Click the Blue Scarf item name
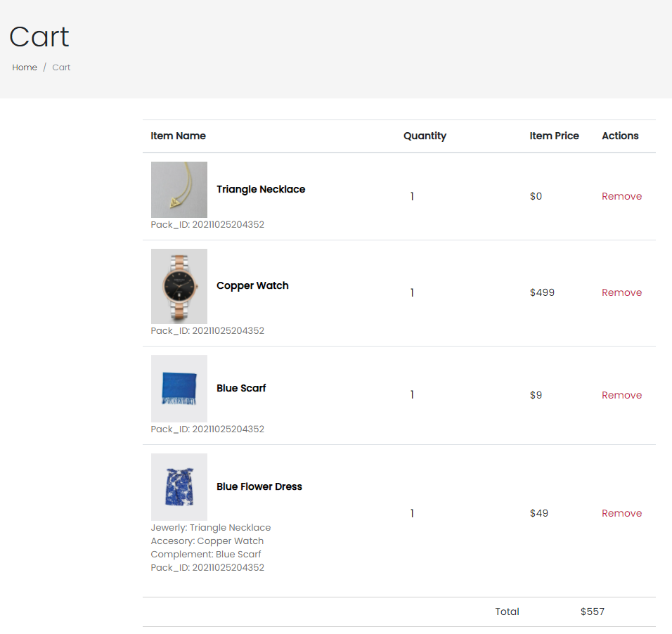Viewport: 672px width, 634px height. [x=241, y=388]
